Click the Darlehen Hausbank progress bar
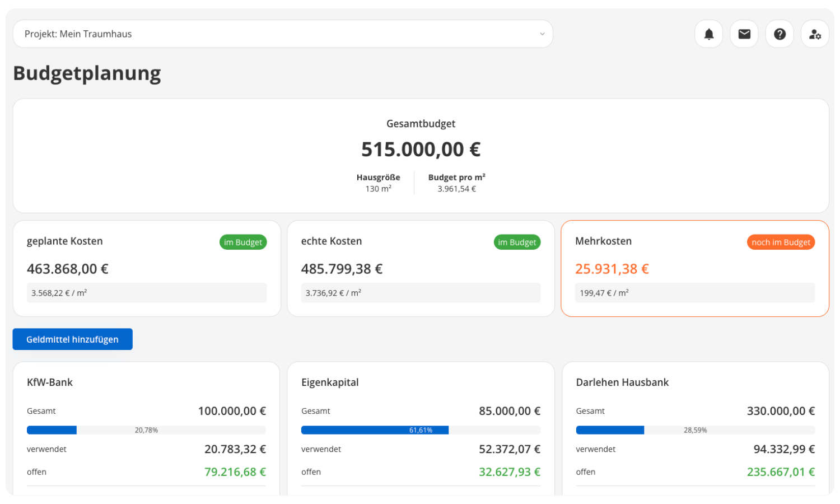840x504 pixels. click(695, 430)
